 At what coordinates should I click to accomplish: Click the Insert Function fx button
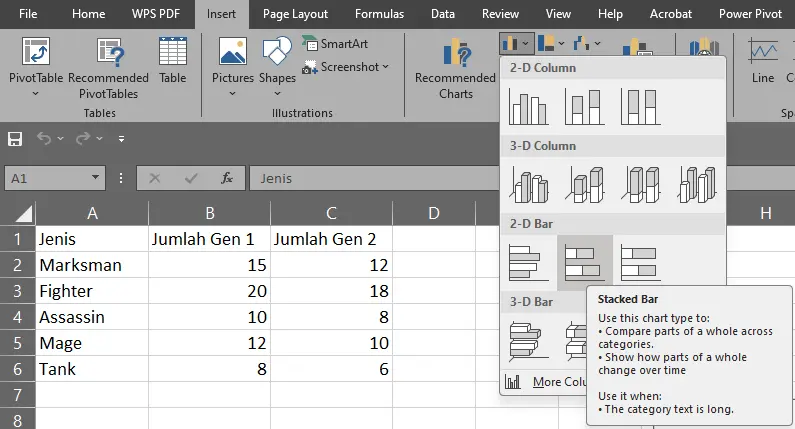coord(227,178)
